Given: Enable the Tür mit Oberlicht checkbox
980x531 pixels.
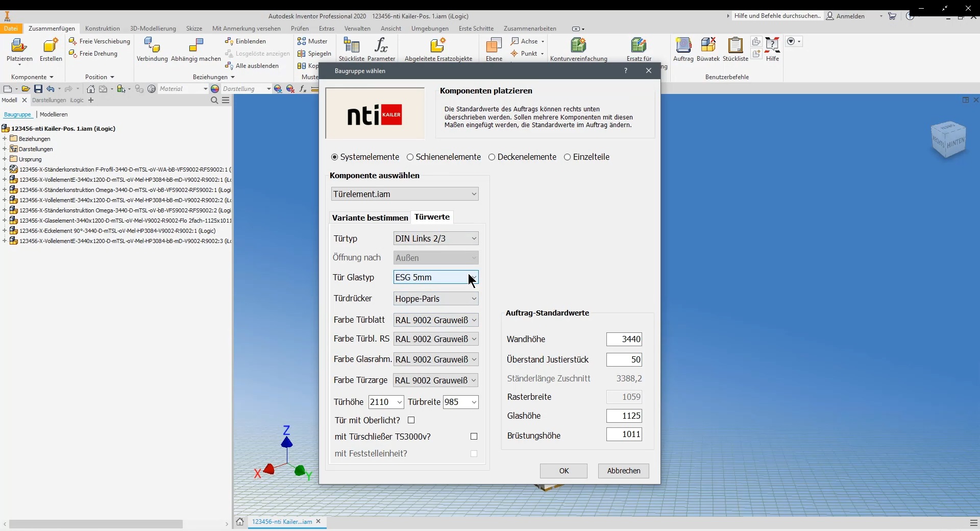Looking at the screenshot, I should (x=411, y=420).
